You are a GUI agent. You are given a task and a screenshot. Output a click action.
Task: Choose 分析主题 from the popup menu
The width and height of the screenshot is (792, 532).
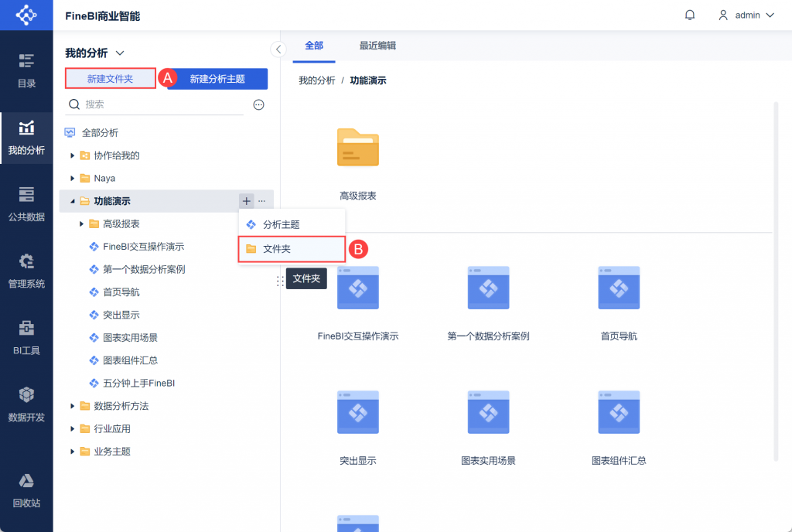pos(292,224)
